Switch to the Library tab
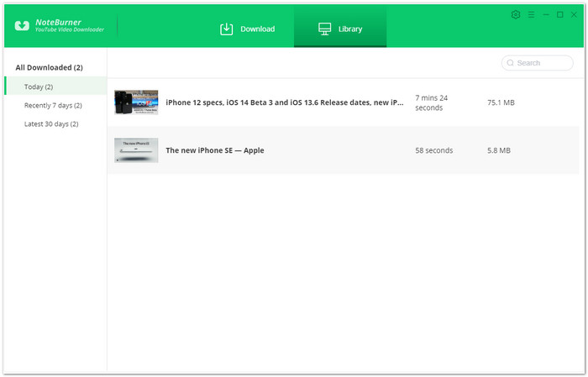This screenshot has height=377, width=588. pyautogui.click(x=340, y=27)
